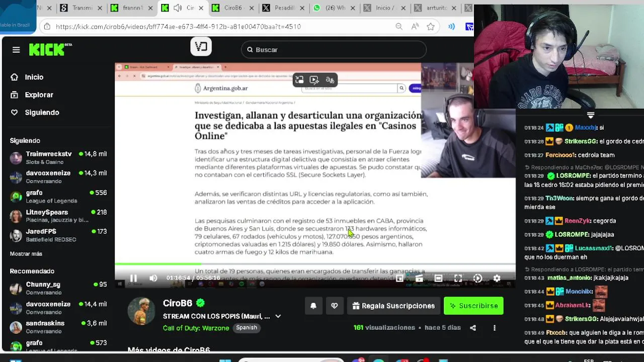Image resolution: width=644 pixels, height=362 pixels.
Task: Click ReenZyk username in chat
Action: (577, 221)
